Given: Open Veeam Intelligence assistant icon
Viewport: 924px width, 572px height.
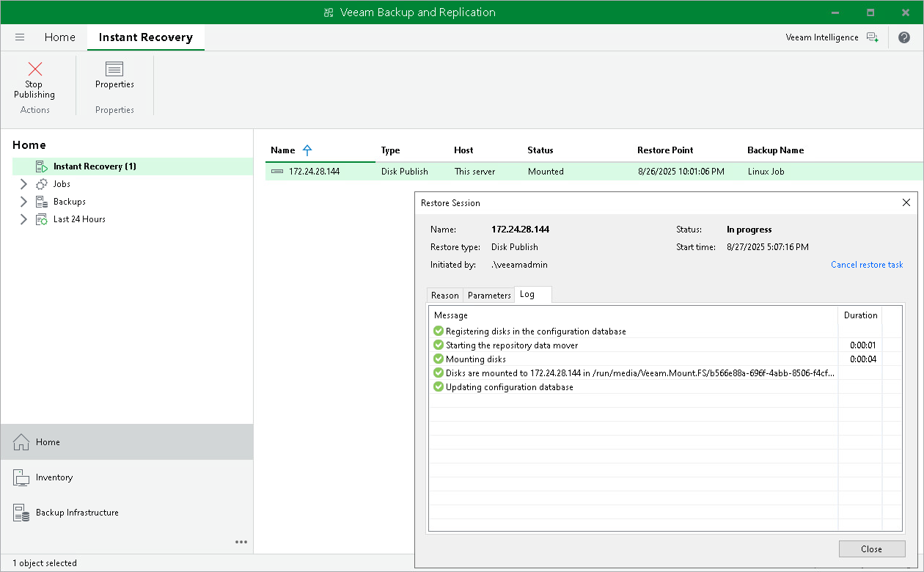Looking at the screenshot, I should (x=872, y=37).
